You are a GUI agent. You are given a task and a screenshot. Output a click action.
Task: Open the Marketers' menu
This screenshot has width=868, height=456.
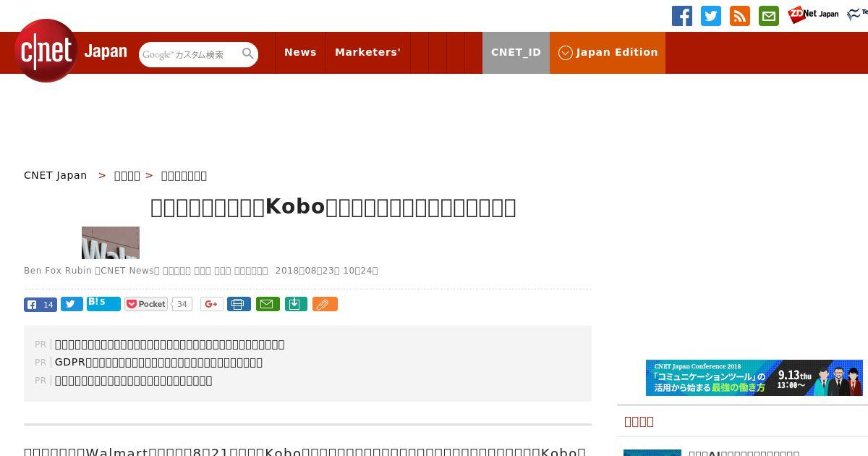pos(367,52)
